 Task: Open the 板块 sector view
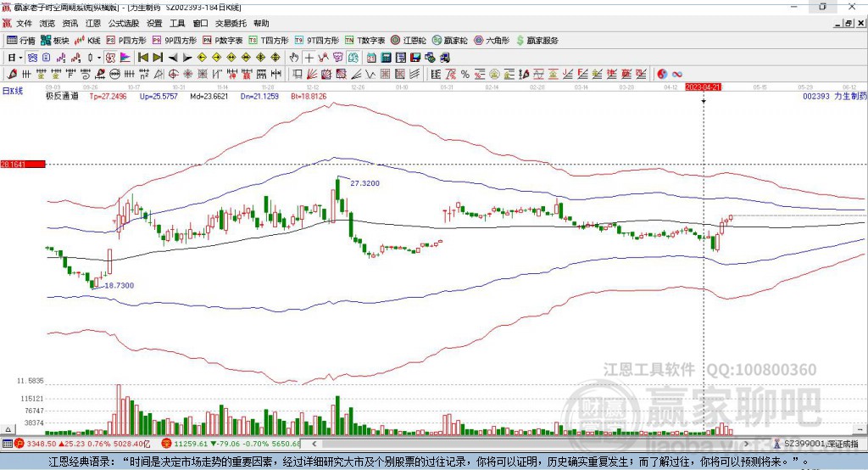tap(55, 41)
